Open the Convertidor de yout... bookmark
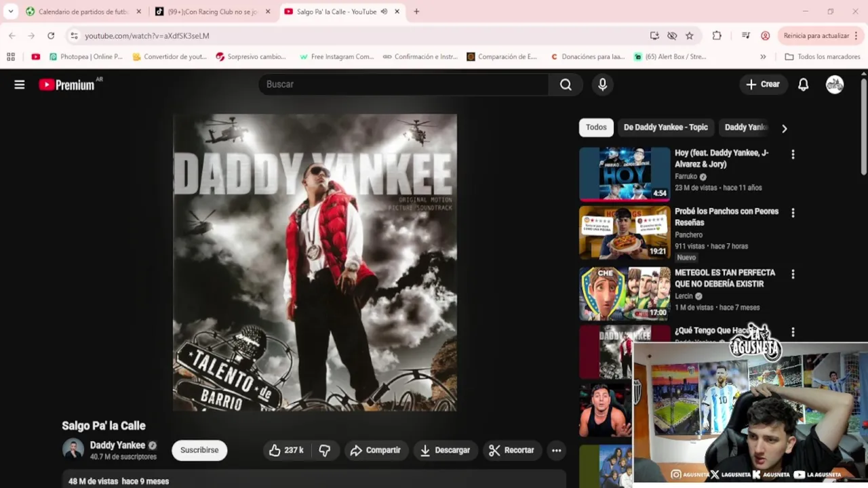The height and width of the screenshot is (488, 868). (170, 57)
